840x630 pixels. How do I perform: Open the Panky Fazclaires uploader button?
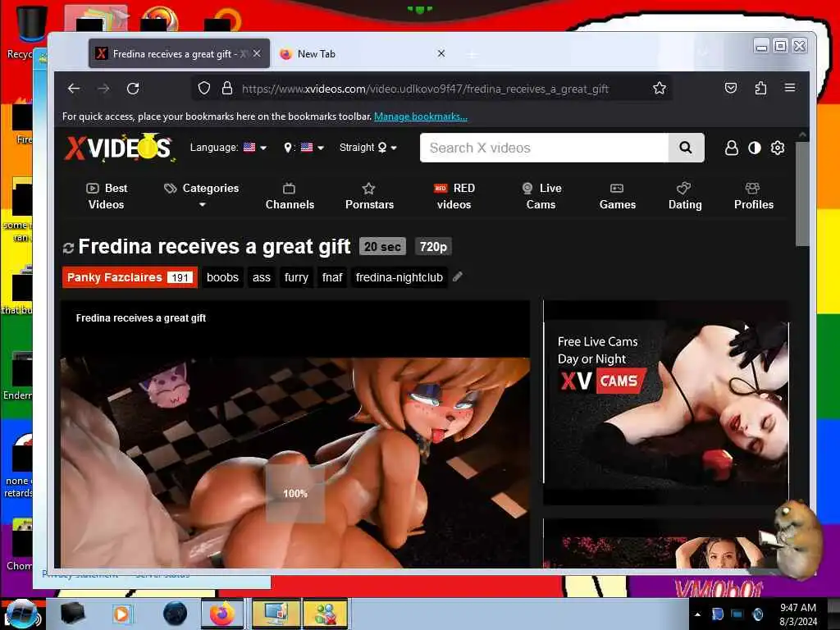pyautogui.click(x=130, y=277)
